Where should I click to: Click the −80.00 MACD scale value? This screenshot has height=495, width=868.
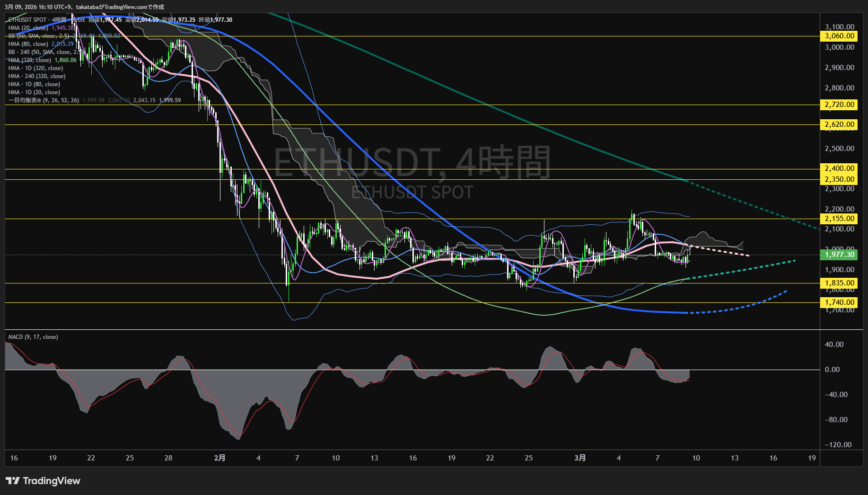point(838,420)
